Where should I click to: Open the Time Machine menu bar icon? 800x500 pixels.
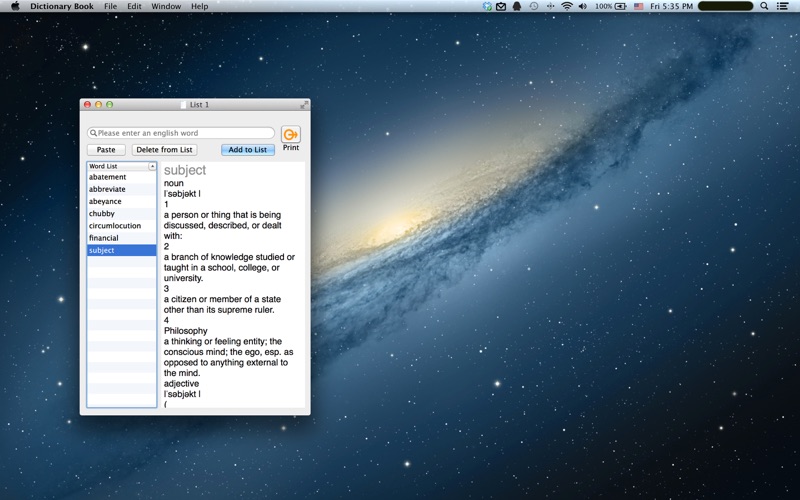[x=534, y=6]
